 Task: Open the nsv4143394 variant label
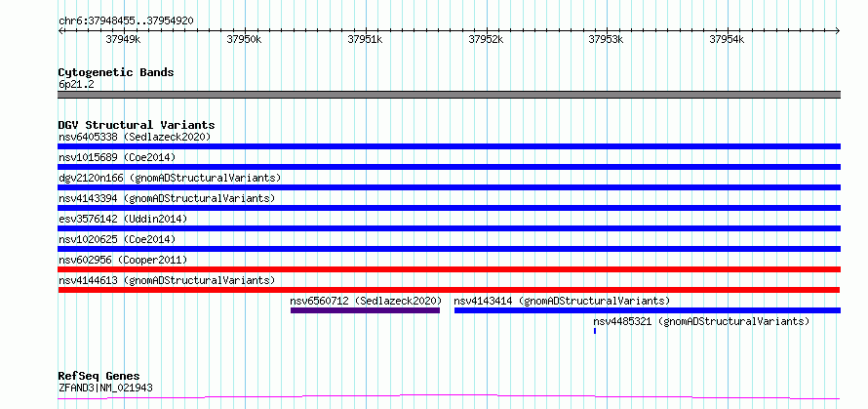167,198
